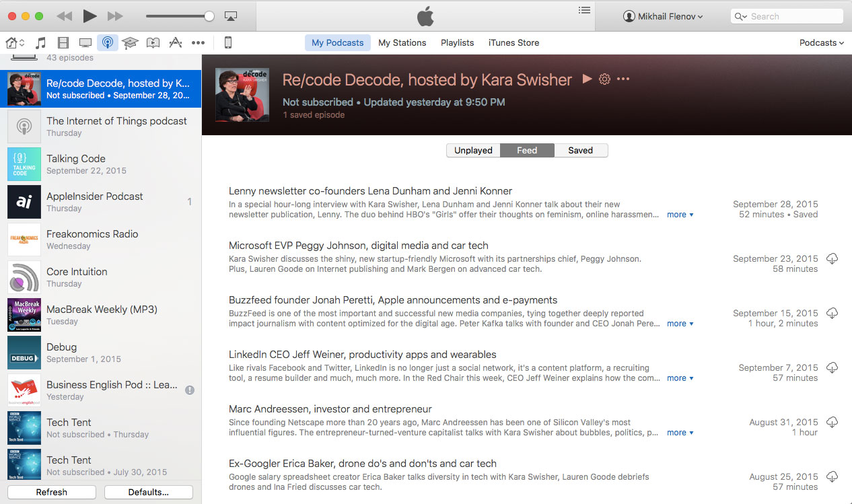
Task: Expand the LinkedIn CEO description with more
Action: click(680, 378)
